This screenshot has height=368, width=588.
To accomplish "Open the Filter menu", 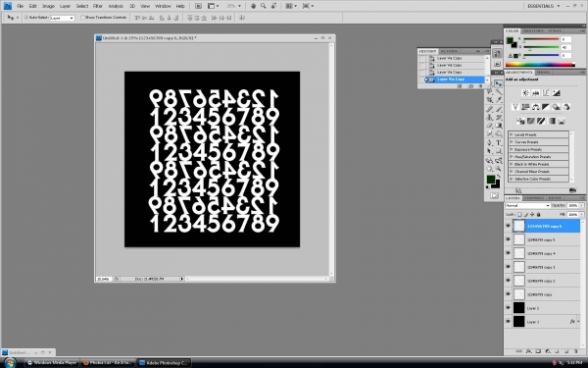I will [97, 6].
